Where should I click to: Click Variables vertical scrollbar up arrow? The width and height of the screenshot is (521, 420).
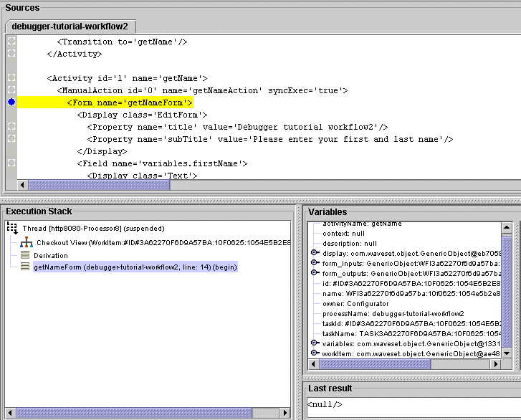(x=507, y=228)
